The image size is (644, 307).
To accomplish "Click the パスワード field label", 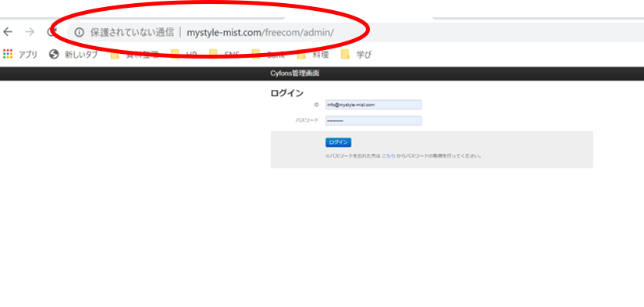I will tap(307, 120).
